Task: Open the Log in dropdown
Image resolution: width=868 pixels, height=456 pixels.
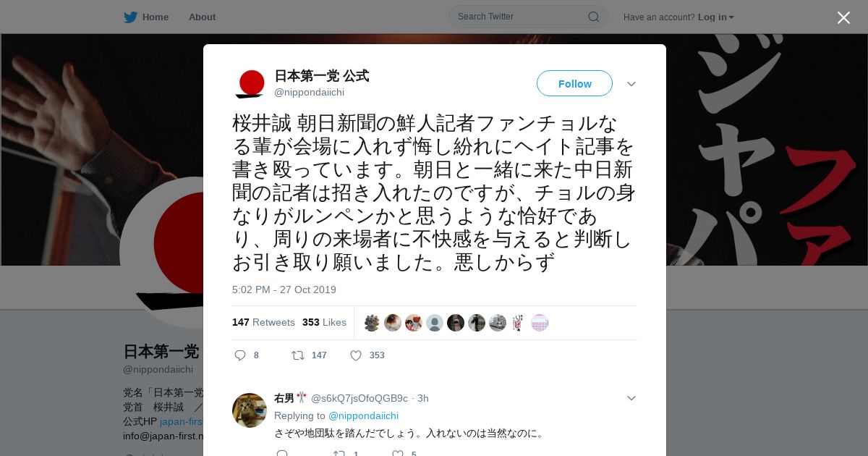Action: tap(716, 17)
